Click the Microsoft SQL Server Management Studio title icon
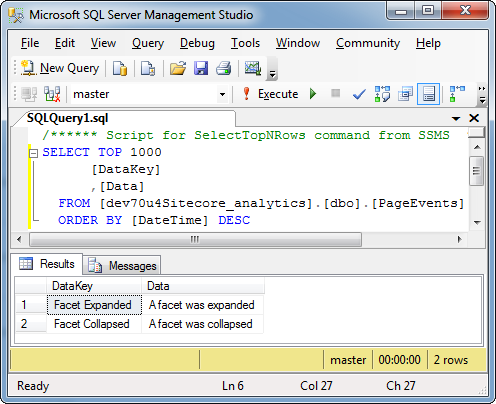 tap(16, 15)
